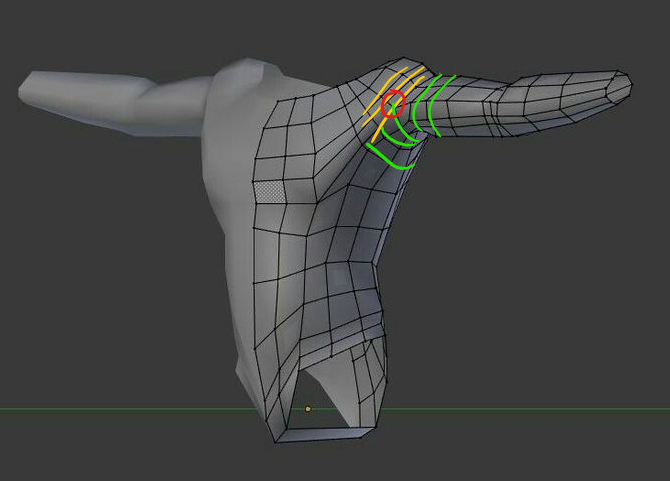Select the dotted highlighted face on chest
Image resolution: width=670 pixels, height=481 pixels.
click(x=269, y=191)
